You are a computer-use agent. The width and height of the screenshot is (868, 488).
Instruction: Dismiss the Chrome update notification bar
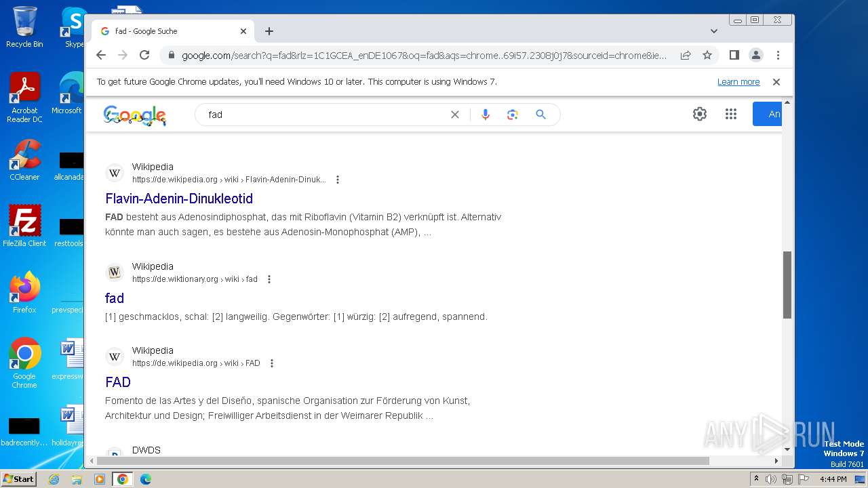(776, 82)
